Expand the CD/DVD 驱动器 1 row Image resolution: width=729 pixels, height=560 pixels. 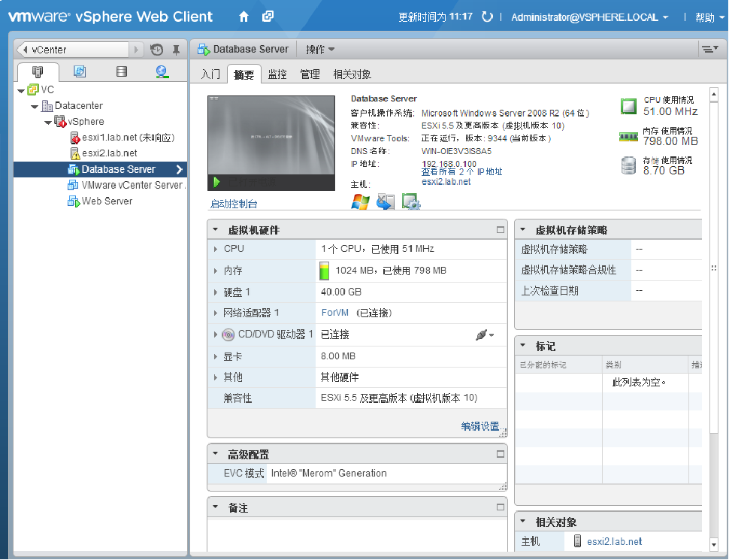click(215, 334)
